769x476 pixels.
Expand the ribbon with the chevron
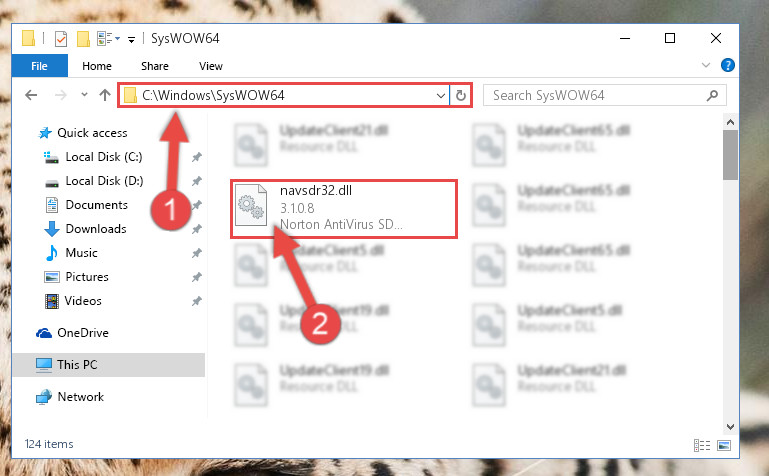(x=706, y=65)
